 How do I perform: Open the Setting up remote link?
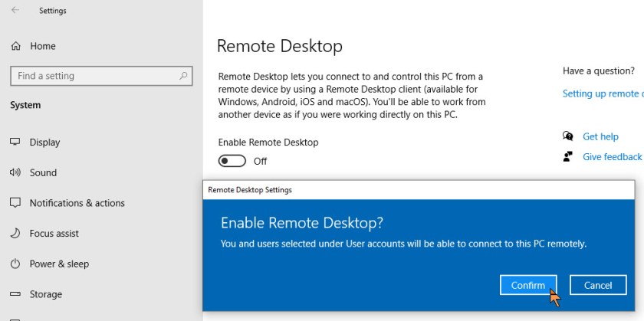[x=603, y=93]
